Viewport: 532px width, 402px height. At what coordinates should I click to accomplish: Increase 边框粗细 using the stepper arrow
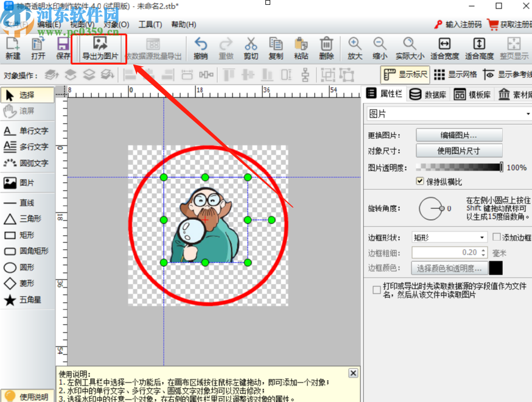483,249
